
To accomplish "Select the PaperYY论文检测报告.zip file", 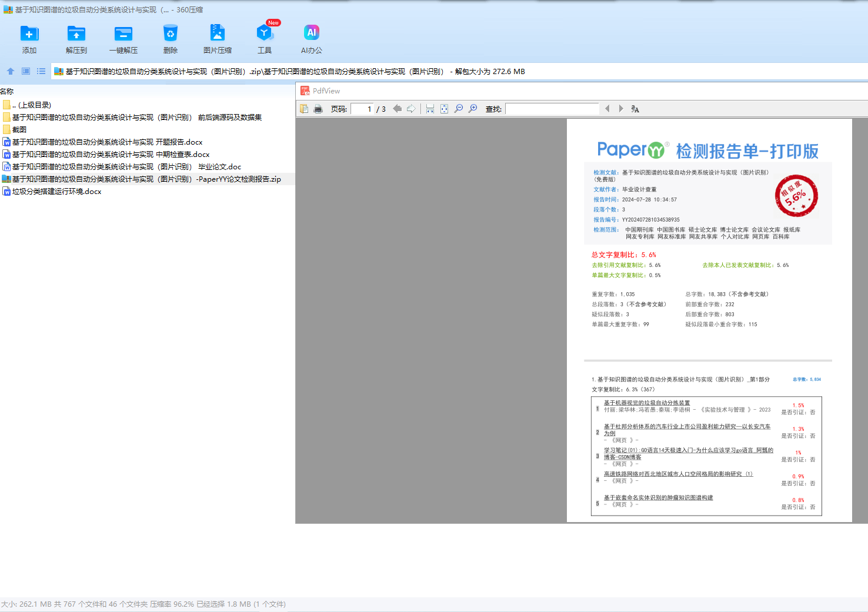I will point(148,179).
